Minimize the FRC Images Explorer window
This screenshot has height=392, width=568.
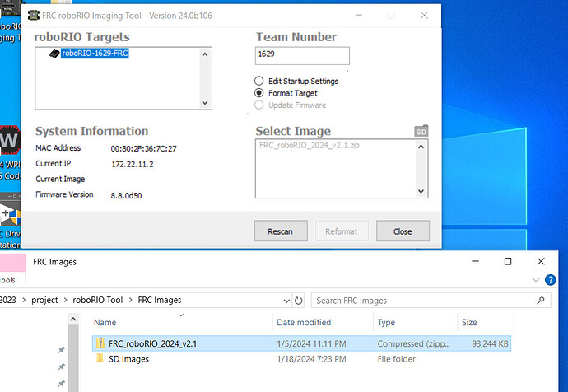[475, 261]
